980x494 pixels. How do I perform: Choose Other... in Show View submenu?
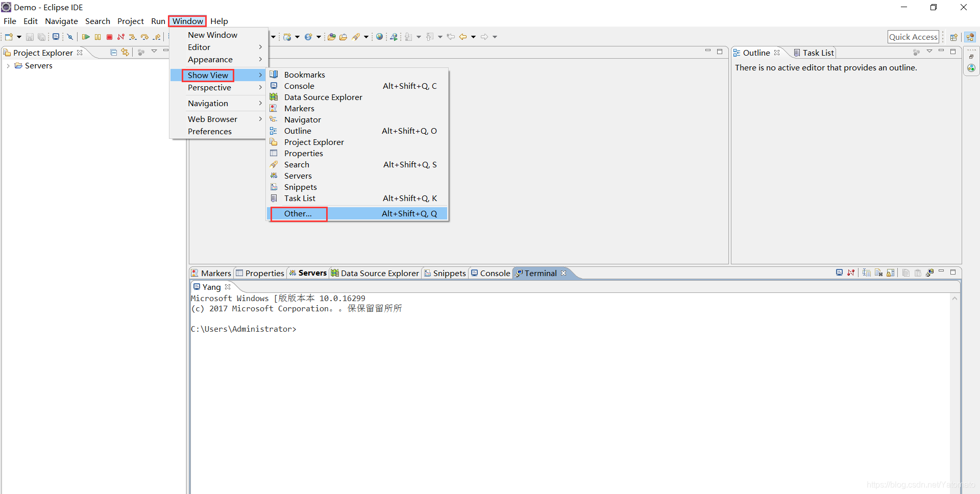tap(357, 213)
